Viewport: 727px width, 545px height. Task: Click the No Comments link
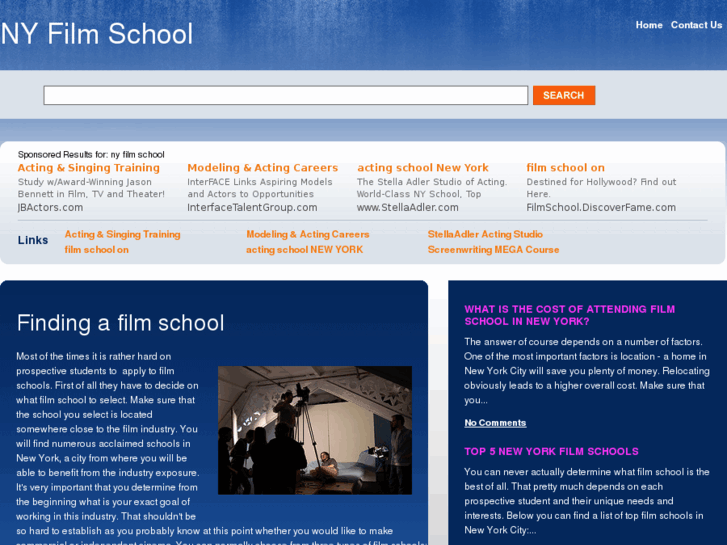tap(495, 423)
